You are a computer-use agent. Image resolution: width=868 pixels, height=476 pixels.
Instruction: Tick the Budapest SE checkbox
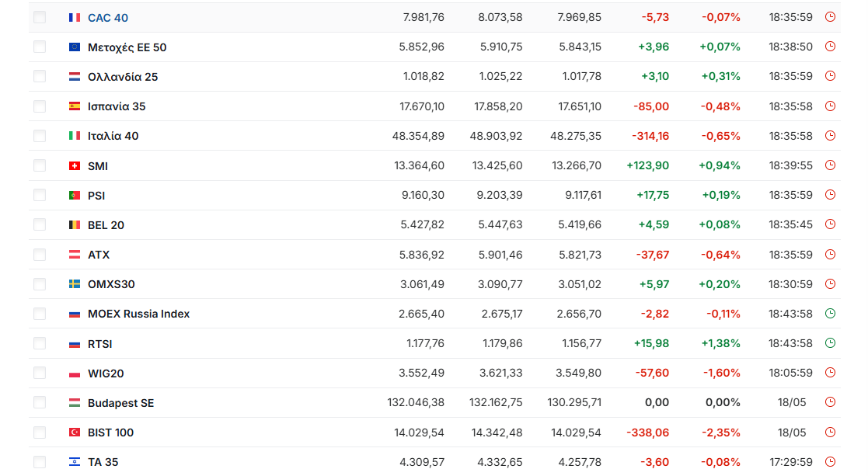(x=40, y=402)
